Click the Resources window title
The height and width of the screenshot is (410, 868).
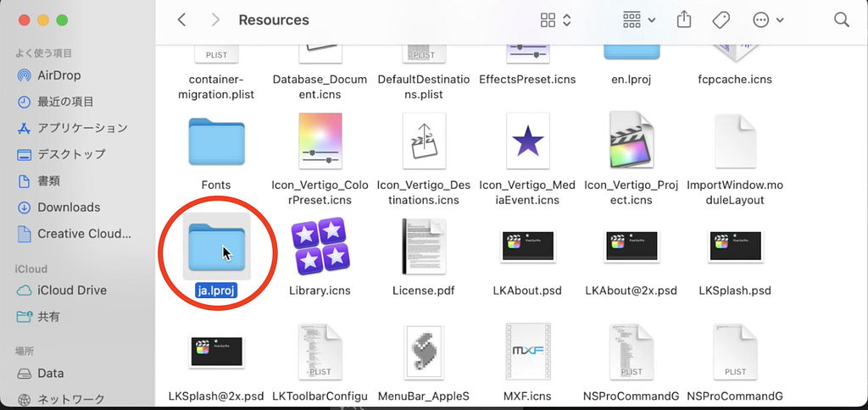click(x=274, y=20)
